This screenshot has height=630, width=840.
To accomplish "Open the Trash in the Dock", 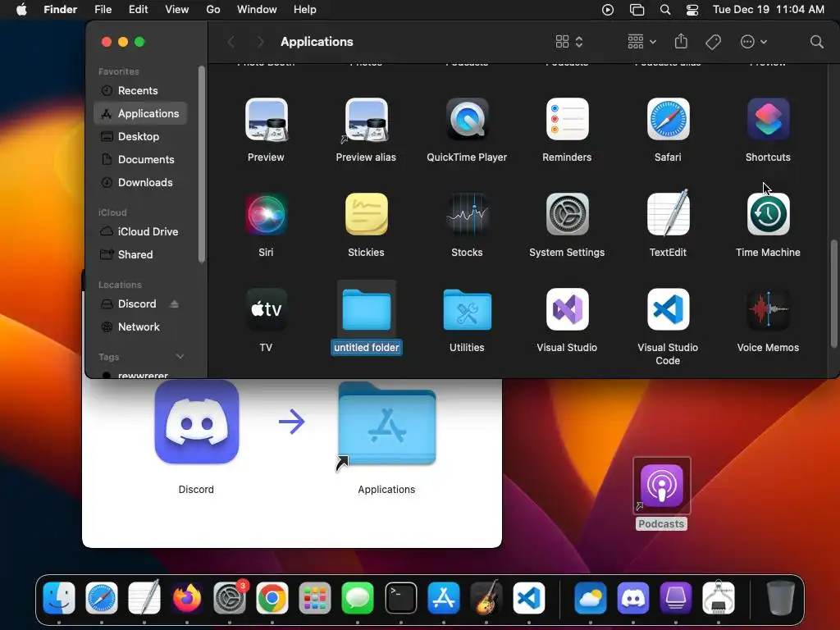I will pos(780,598).
